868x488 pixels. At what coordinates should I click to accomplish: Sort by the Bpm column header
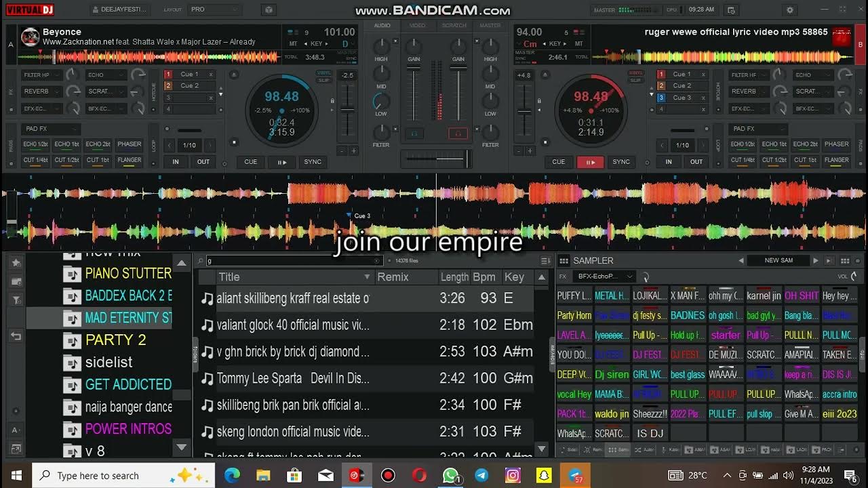[484, 277]
